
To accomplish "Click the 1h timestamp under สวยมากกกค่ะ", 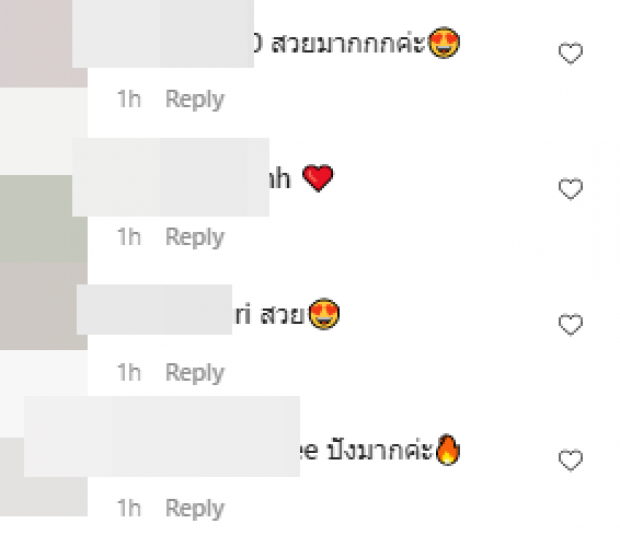I will (x=129, y=99).
